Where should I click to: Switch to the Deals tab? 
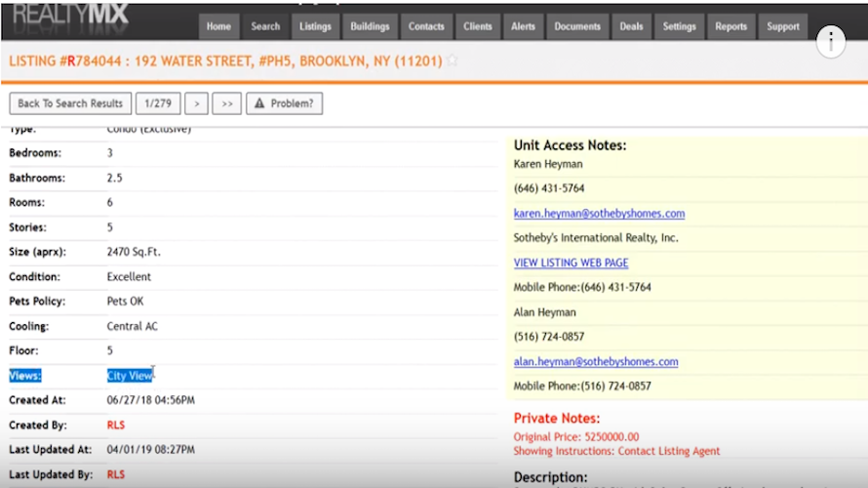point(631,26)
